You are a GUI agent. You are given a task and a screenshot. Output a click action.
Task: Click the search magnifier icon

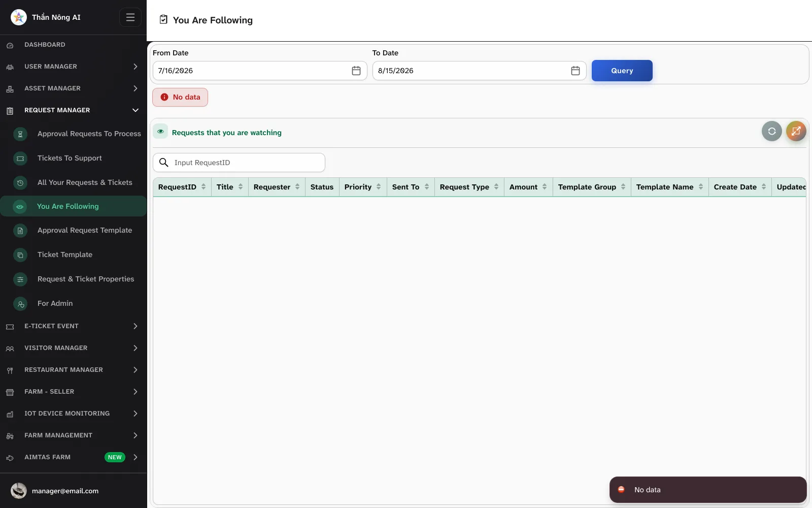tap(164, 163)
